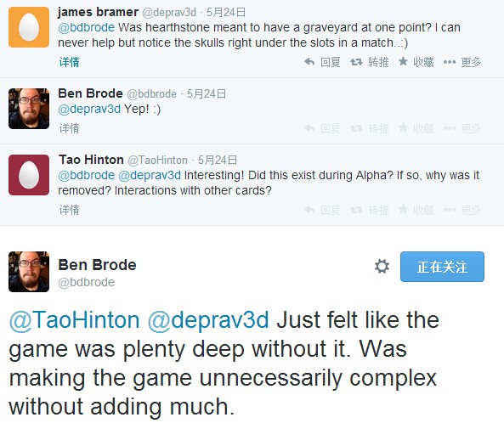Favorite Ben Brode's Yep tweet

(416, 128)
